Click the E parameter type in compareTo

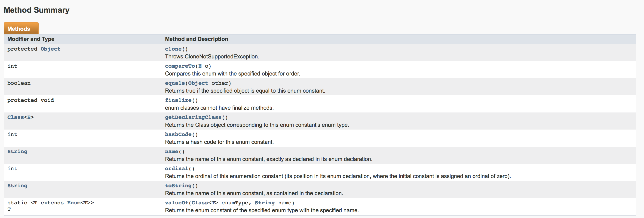(200, 66)
